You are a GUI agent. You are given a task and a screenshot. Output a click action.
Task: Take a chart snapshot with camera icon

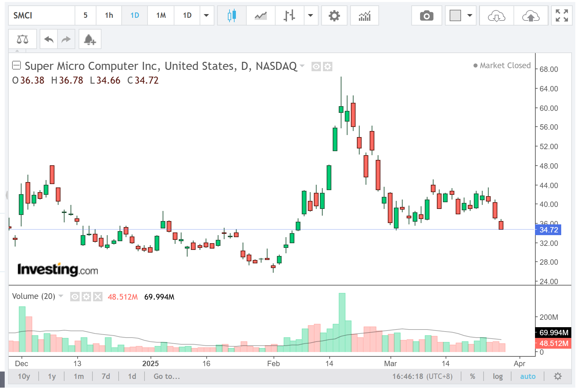point(426,15)
